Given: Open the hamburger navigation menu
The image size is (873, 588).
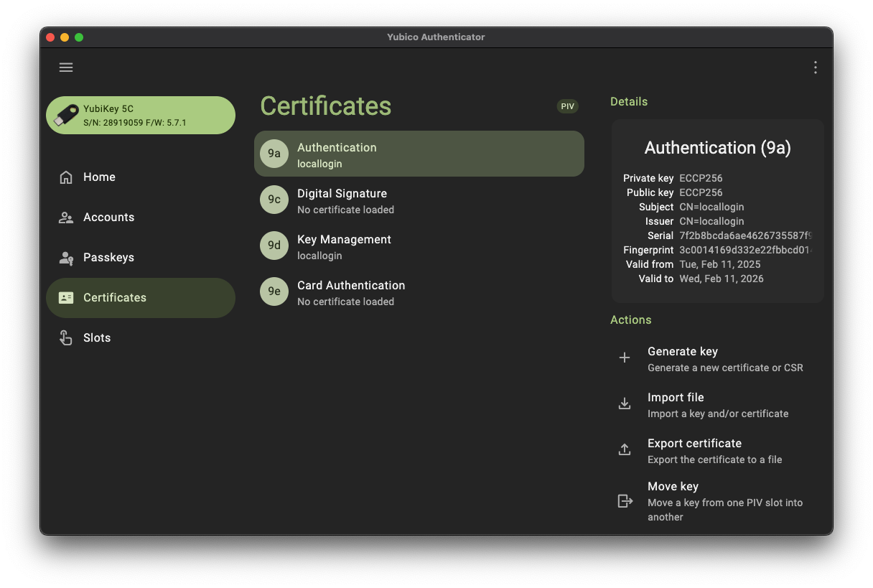Looking at the screenshot, I should (x=66, y=67).
